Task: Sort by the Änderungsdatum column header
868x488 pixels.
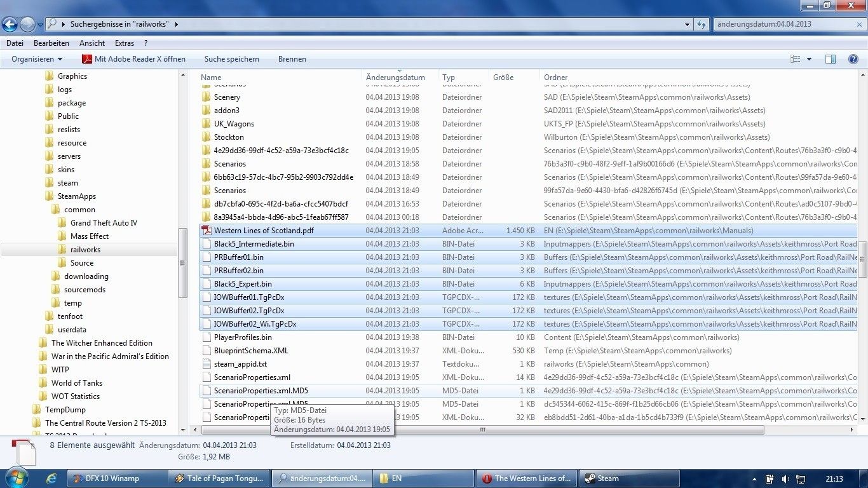Action: pos(395,78)
